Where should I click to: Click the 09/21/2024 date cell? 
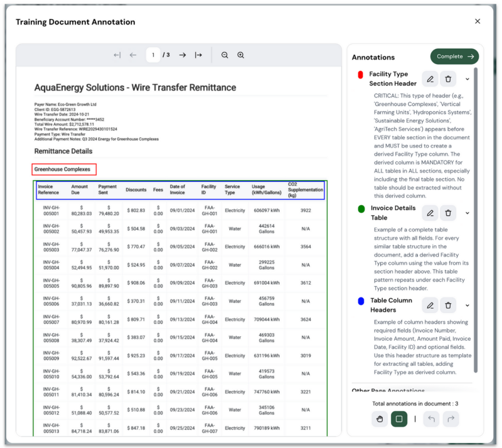click(x=182, y=392)
